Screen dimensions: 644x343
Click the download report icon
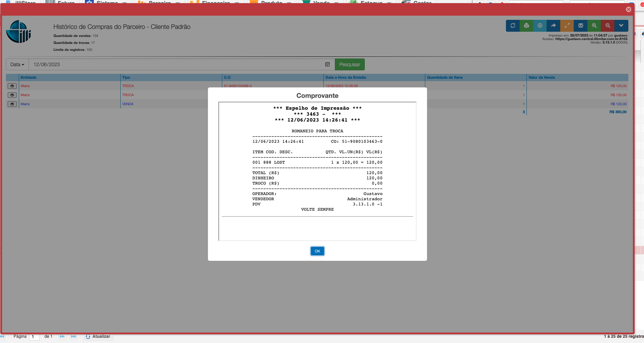click(x=540, y=25)
